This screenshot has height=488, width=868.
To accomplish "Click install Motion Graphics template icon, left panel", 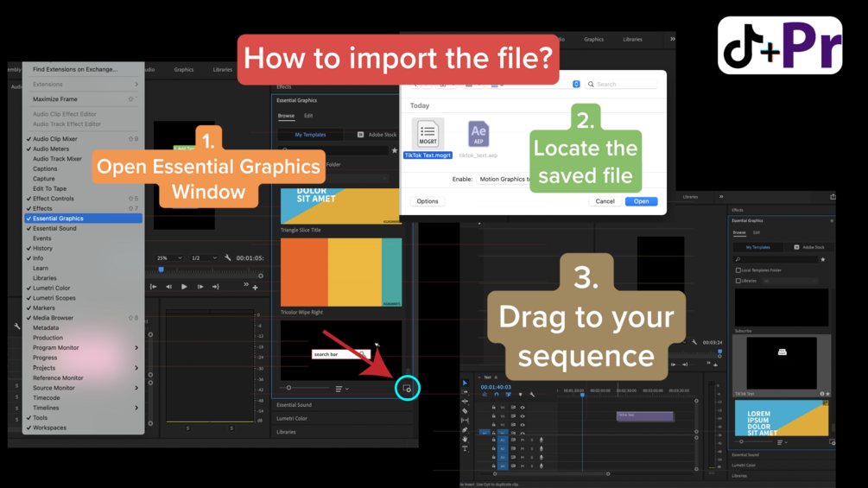I will [407, 389].
